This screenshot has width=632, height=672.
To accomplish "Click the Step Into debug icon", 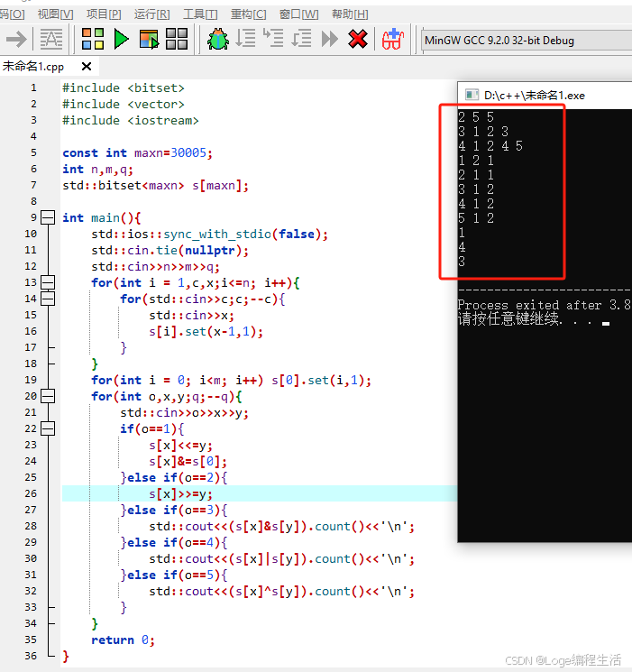I will [x=273, y=38].
